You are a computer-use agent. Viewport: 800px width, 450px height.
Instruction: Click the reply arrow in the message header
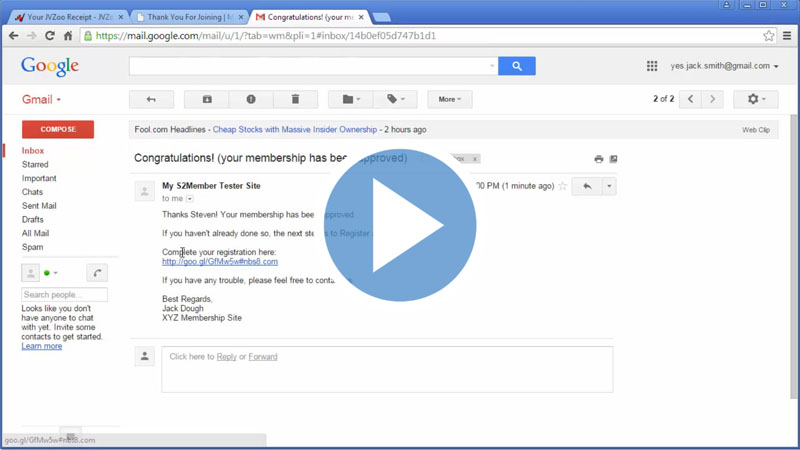[x=587, y=186]
